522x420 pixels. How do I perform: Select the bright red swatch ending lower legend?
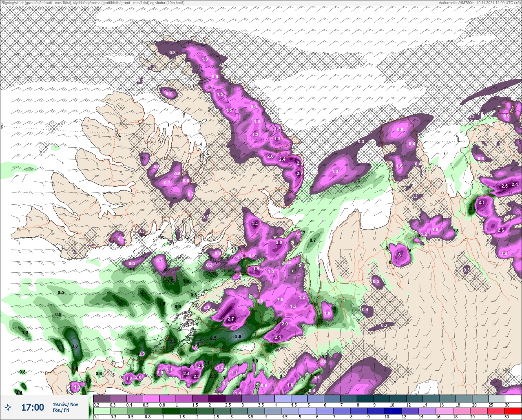513,411
